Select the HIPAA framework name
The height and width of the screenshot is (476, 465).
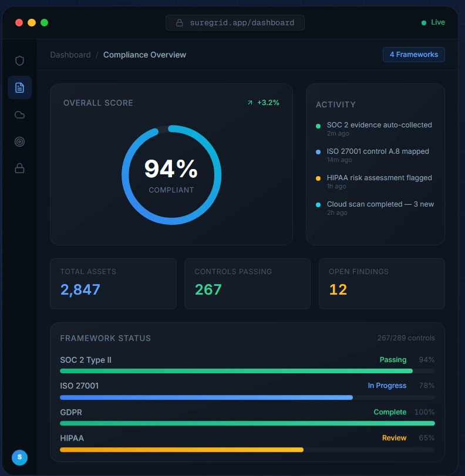[x=72, y=438]
